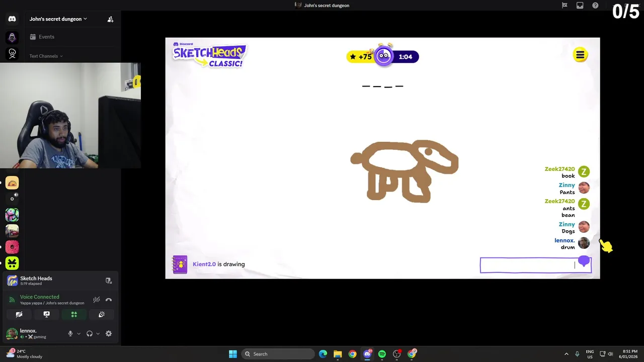Open the Windows Start menu
This screenshot has height=362, width=644.
[x=233, y=354]
